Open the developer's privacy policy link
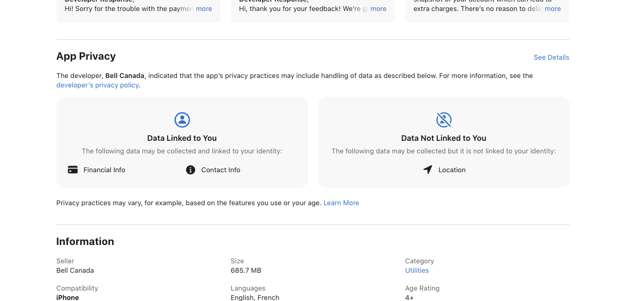The image size is (644, 301). [x=97, y=85]
